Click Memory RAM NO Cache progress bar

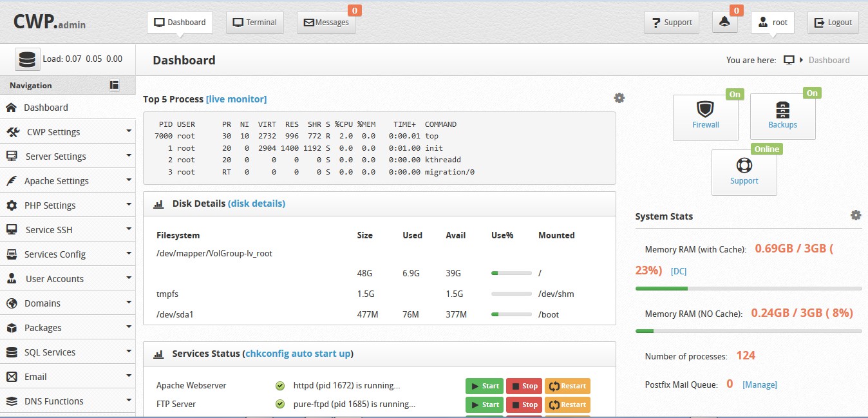[749, 331]
